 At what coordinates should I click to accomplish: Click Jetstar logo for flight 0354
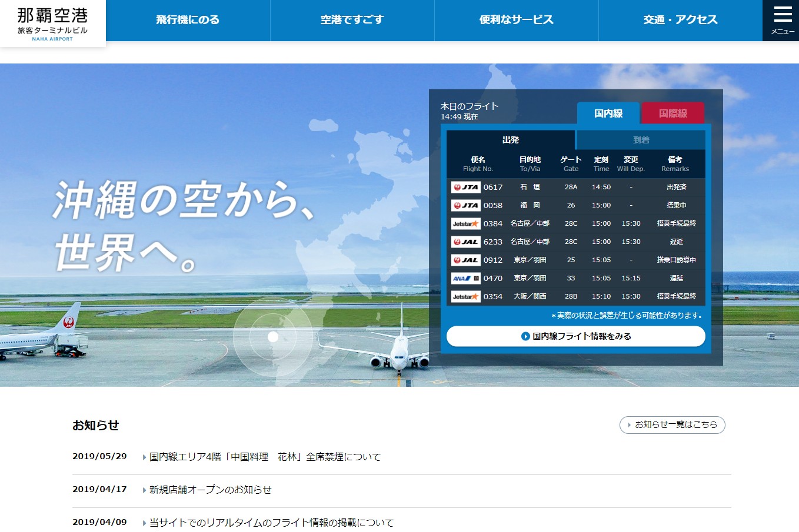coord(465,296)
